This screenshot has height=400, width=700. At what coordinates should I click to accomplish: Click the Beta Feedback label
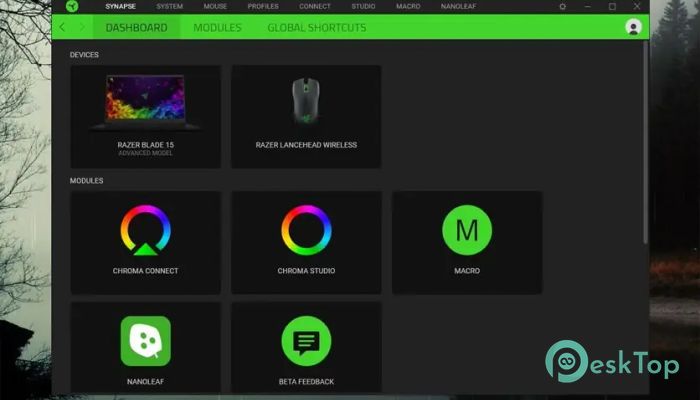coord(306,382)
